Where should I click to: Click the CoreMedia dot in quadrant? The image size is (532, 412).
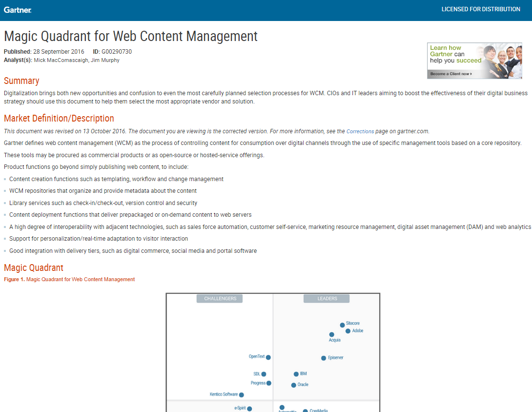[306, 411]
